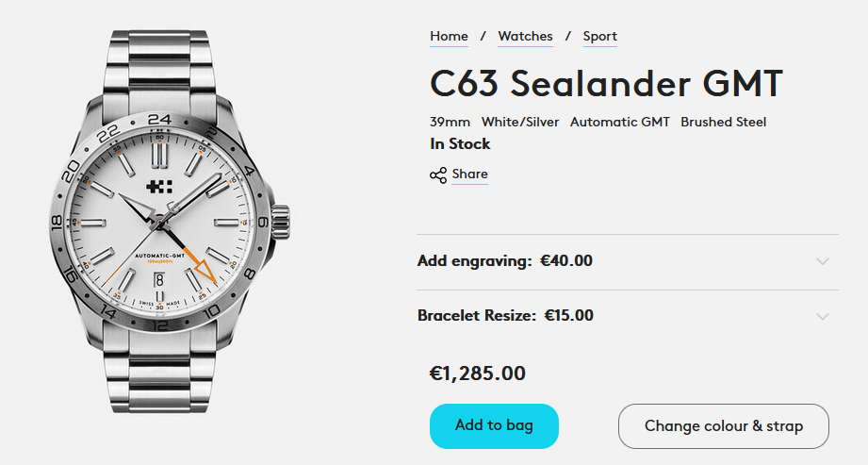Open the Watches breadcrumb link
The height and width of the screenshot is (465, 868).
pos(525,37)
